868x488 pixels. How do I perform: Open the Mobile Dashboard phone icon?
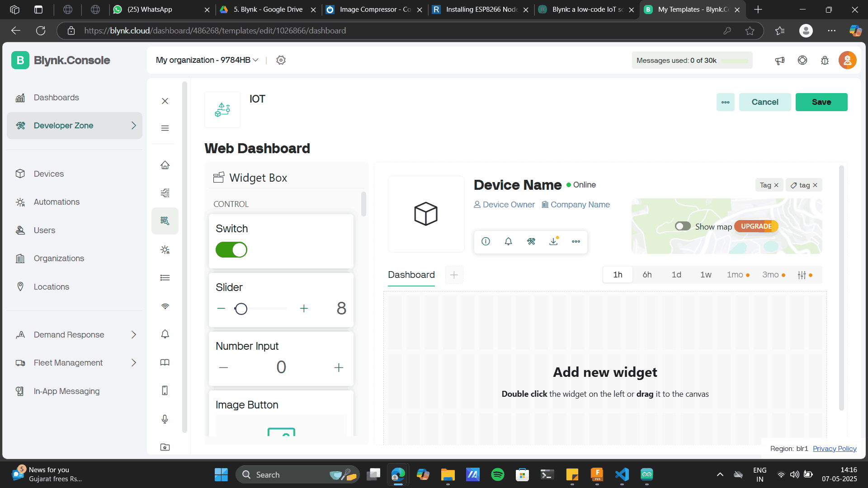165,390
